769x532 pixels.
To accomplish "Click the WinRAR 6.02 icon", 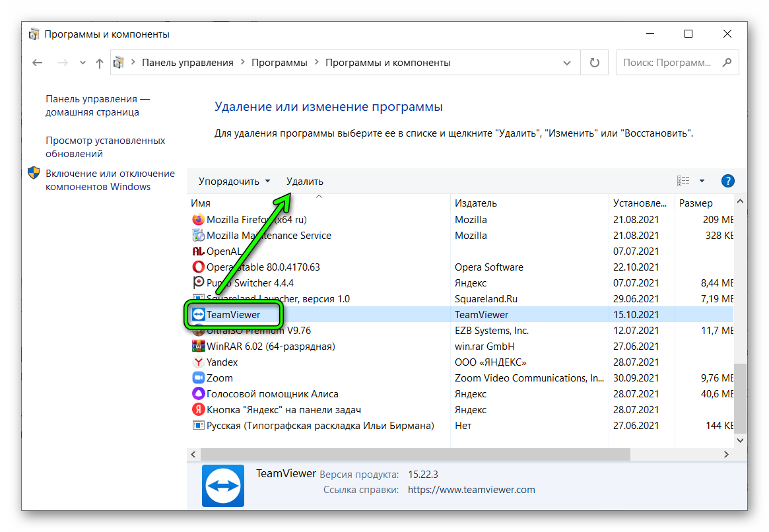I will 198,346.
